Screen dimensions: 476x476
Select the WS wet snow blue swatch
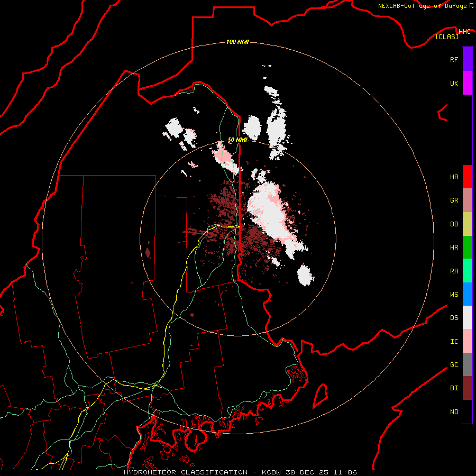(x=467, y=294)
